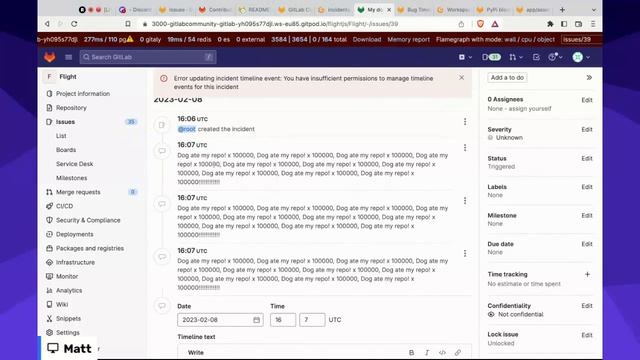The height and width of the screenshot is (360, 640).
Task: Collapse the right sidebar
Action: pyautogui.click(x=589, y=78)
